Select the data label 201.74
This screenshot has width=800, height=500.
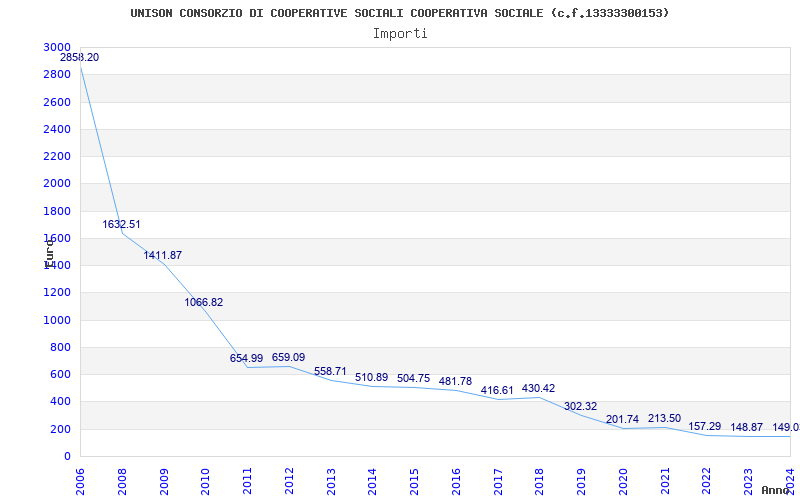tap(622, 420)
